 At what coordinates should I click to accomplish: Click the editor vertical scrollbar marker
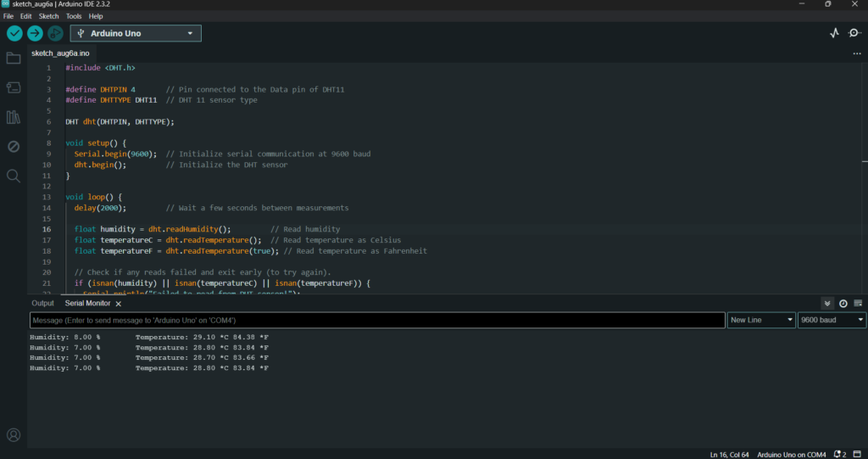coord(865,161)
